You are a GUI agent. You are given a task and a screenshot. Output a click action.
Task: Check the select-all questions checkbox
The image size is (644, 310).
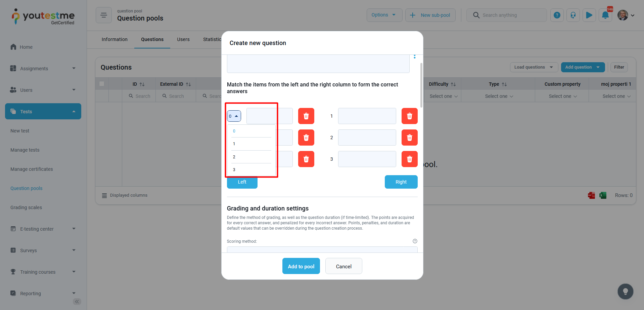[x=102, y=84]
